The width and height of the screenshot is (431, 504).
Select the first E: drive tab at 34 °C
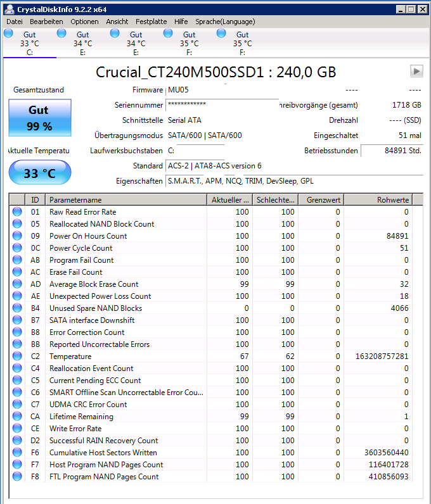(x=83, y=43)
